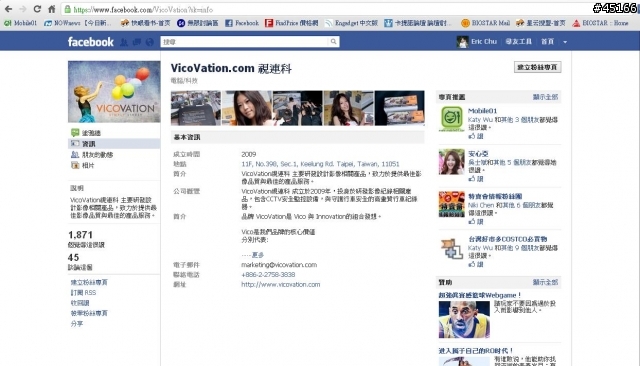Open the BIOSTAR Mail bookmark
This screenshot has height=366, width=640.
point(485,23)
